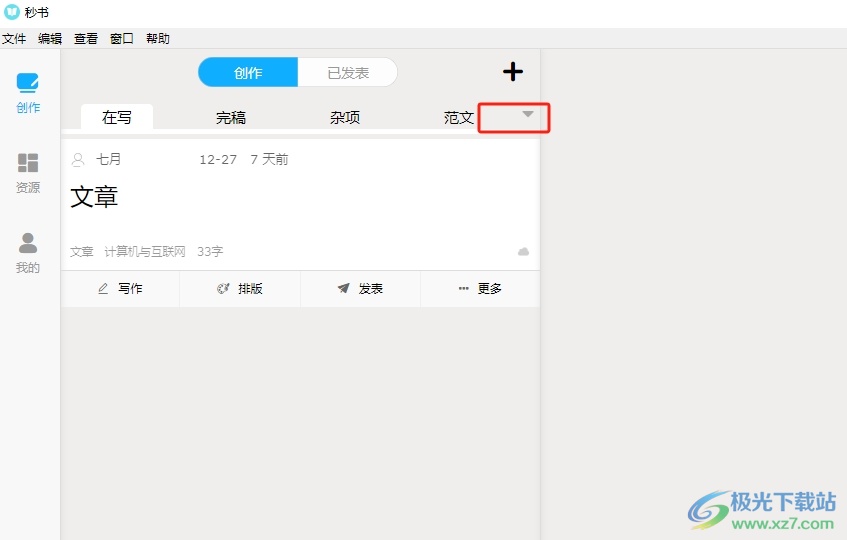Switch to the 创作 toggle segment
Image resolution: width=847 pixels, height=540 pixels.
click(248, 72)
